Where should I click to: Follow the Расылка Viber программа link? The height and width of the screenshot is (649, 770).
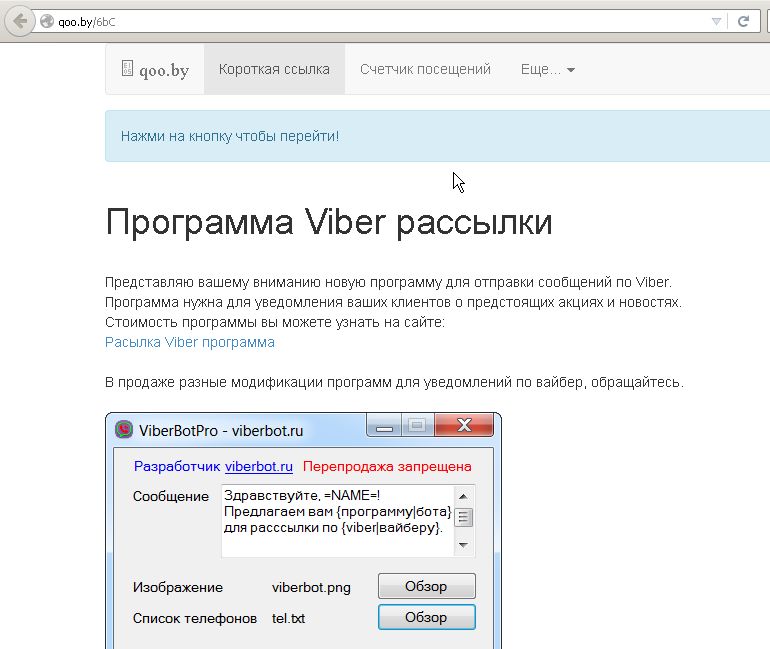click(190, 342)
